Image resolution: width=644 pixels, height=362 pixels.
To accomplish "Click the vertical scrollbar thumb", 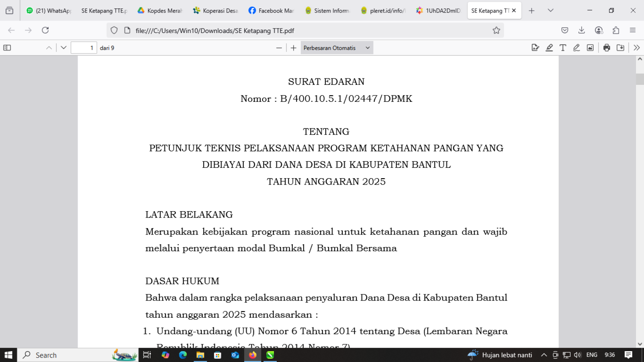I will pos(640,79).
